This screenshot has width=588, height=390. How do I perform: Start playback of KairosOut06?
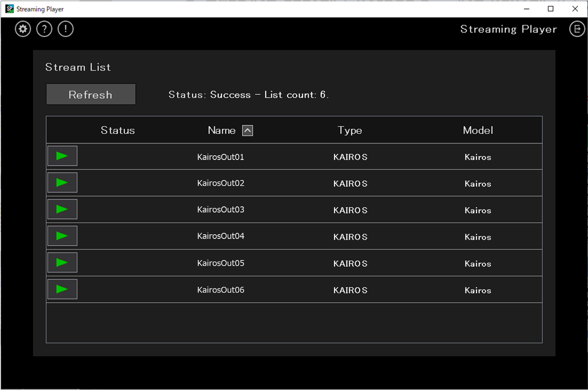[x=62, y=289]
